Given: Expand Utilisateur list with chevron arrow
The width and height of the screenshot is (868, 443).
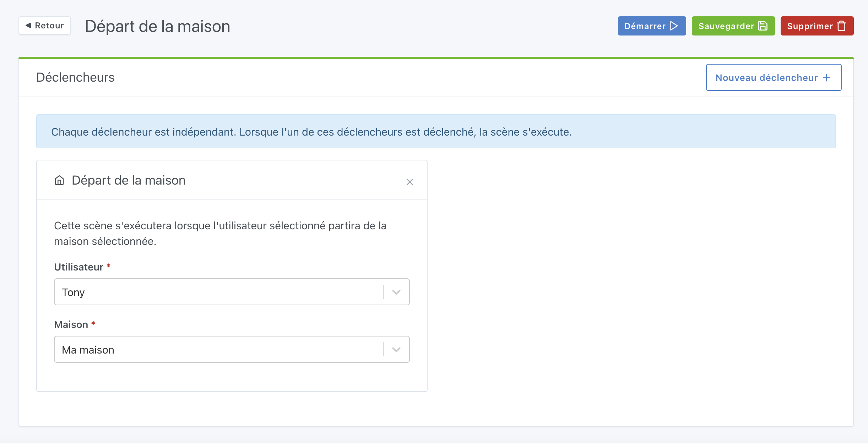Looking at the screenshot, I should pyautogui.click(x=396, y=292).
